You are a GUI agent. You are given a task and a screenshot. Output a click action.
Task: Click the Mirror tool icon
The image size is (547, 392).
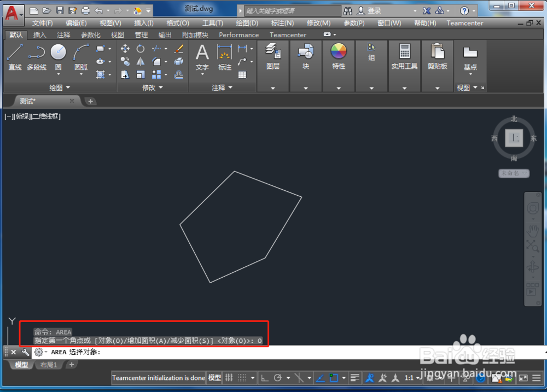140,62
